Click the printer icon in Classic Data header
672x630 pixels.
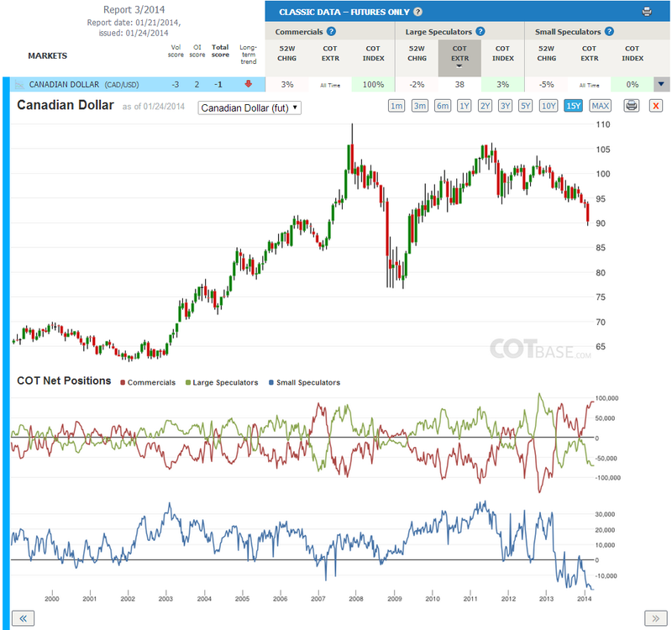click(x=647, y=12)
